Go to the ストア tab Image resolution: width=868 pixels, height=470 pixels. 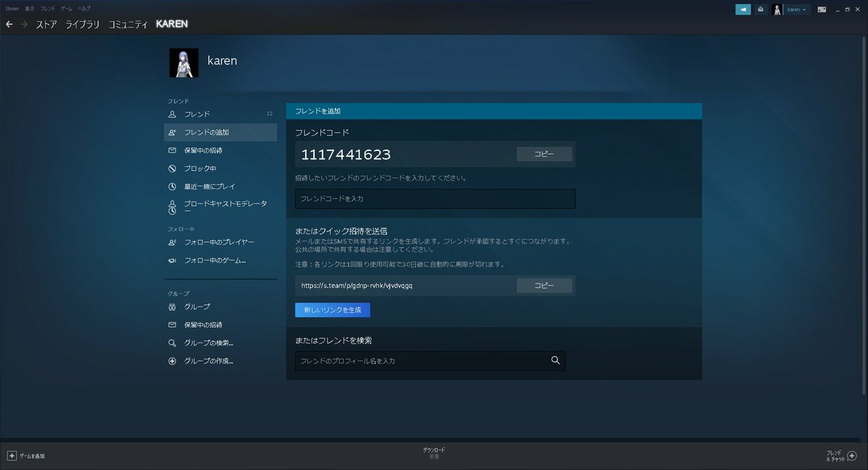pos(46,24)
